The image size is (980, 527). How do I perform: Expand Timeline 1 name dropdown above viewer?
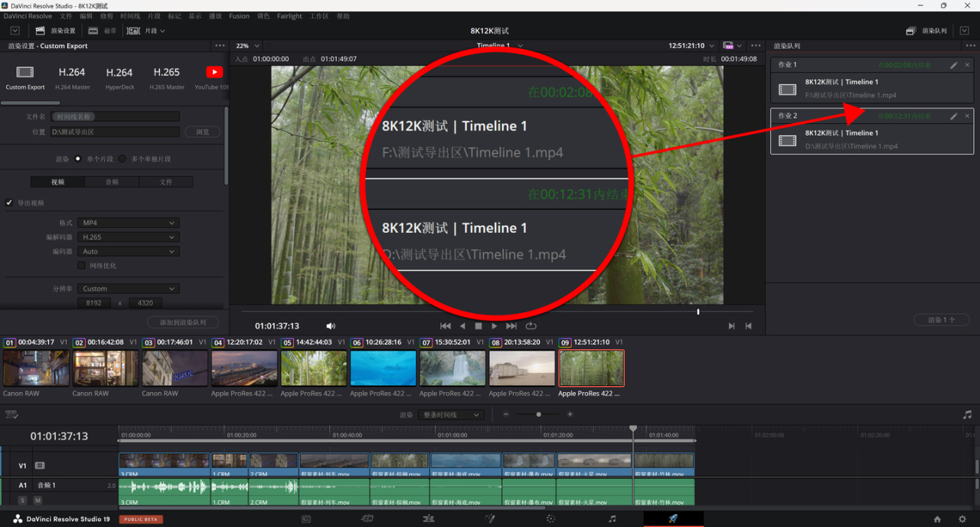click(x=521, y=45)
